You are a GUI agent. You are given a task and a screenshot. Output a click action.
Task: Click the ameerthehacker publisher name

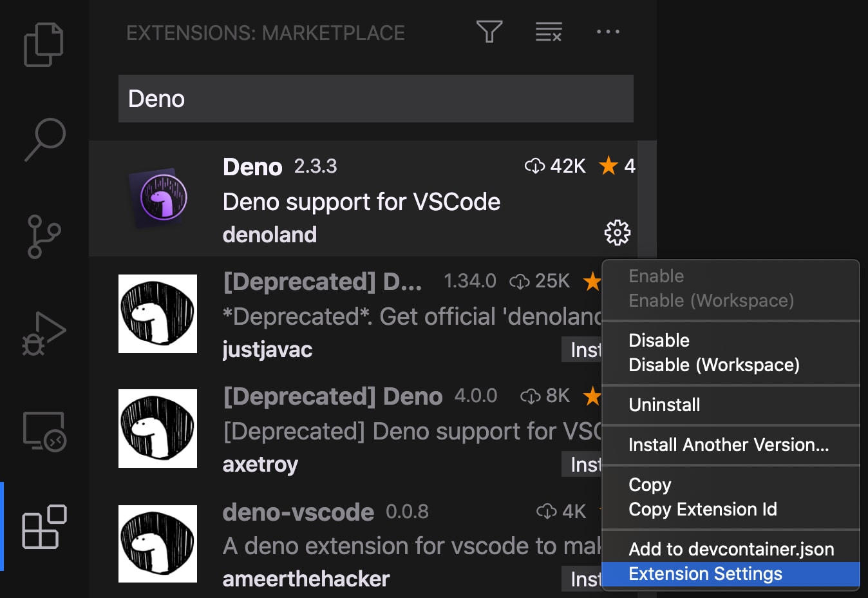pyautogui.click(x=306, y=579)
